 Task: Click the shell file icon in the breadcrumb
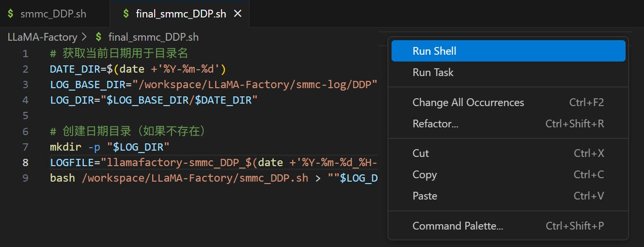coord(99,37)
